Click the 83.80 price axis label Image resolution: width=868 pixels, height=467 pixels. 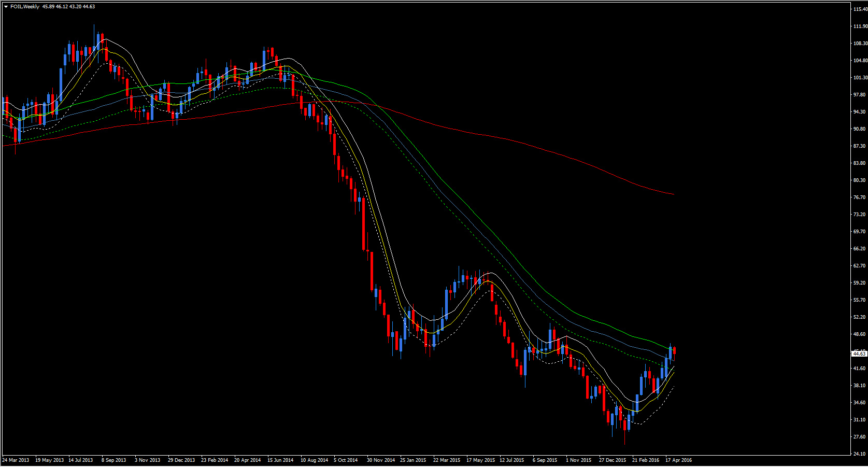pos(860,163)
